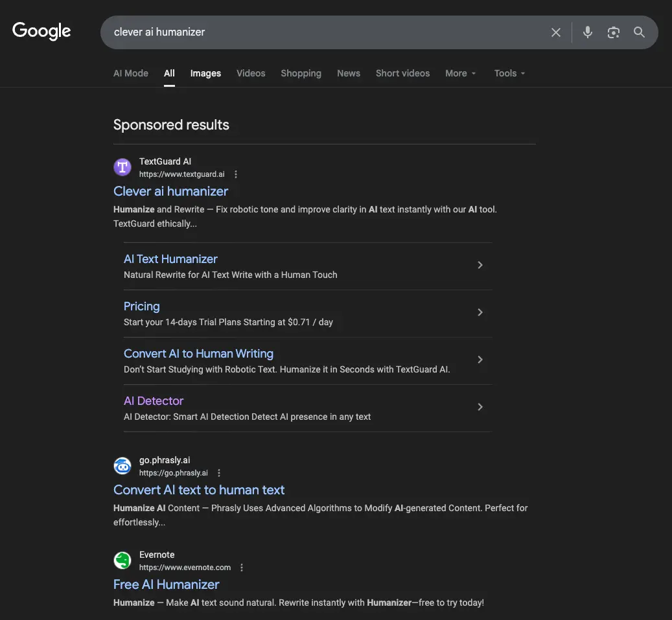Click the Google logo
672x620 pixels.
click(41, 31)
